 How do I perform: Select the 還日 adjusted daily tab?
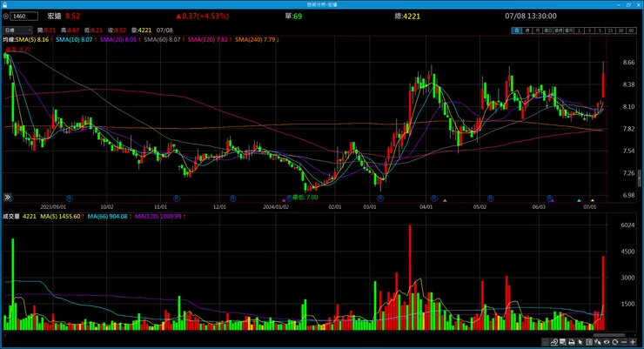coord(548,30)
